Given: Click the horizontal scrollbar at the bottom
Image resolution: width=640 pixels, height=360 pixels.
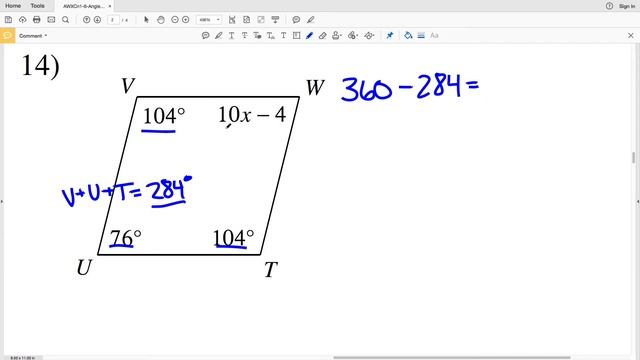Looking at the screenshot, I should point(452,358).
